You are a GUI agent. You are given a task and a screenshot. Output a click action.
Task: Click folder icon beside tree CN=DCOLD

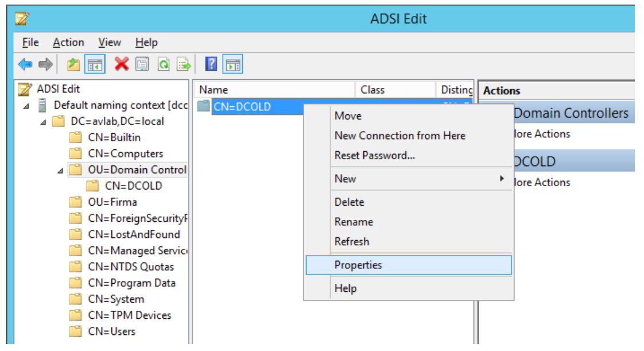[x=92, y=186]
